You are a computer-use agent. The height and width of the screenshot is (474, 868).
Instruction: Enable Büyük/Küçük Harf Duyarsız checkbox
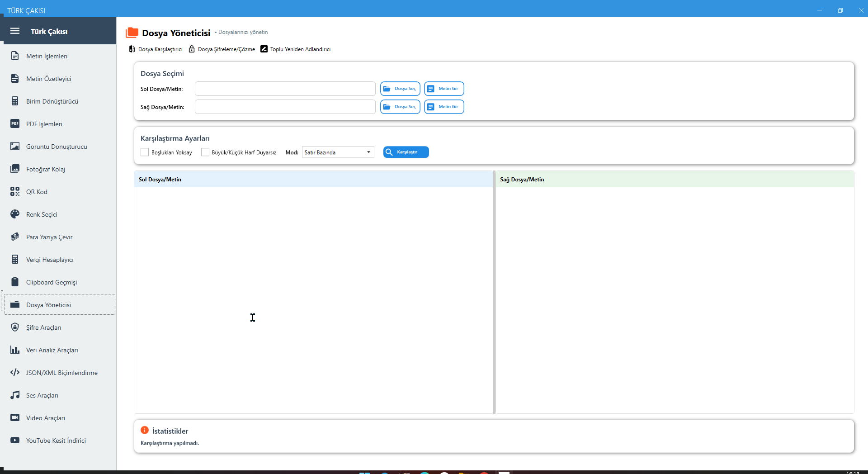[205, 152]
